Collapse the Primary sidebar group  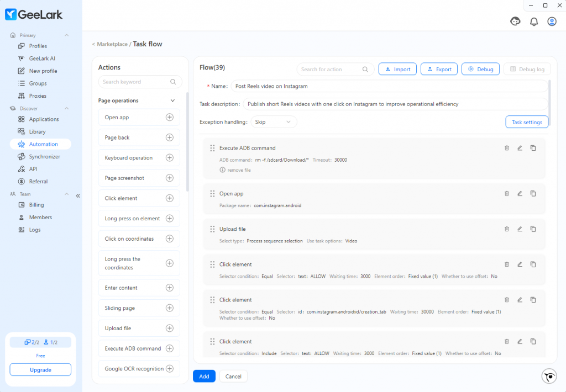66,35
